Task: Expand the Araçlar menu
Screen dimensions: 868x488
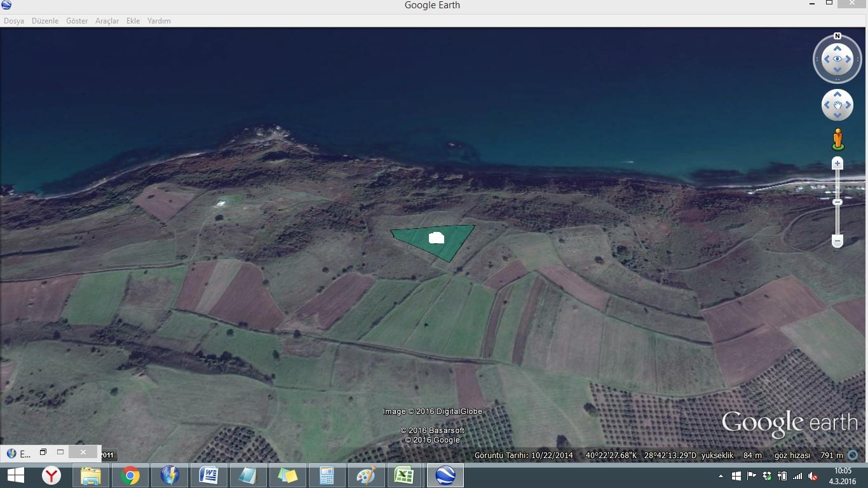Action: (x=107, y=21)
